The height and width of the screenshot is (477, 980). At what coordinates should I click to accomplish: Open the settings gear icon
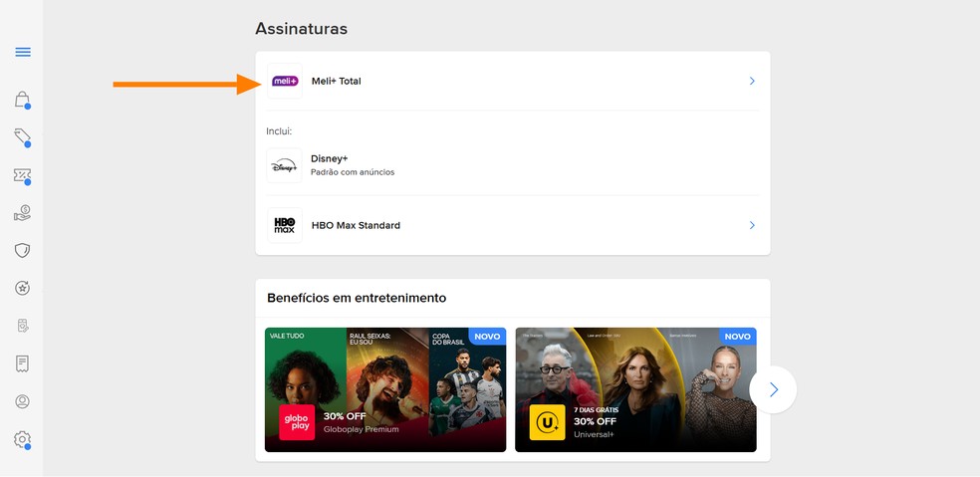coord(23,439)
